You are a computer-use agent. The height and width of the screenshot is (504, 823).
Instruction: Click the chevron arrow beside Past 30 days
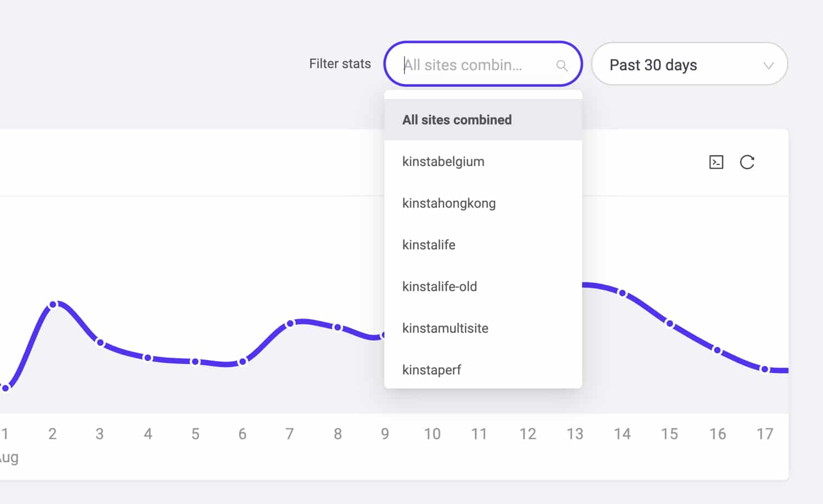click(768, 65)
